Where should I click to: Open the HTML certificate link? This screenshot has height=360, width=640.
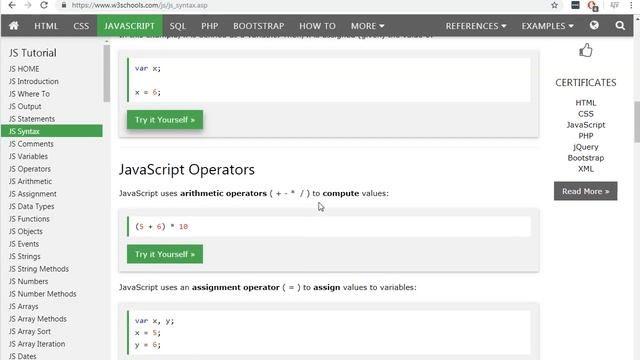click(x=585, y=103)
